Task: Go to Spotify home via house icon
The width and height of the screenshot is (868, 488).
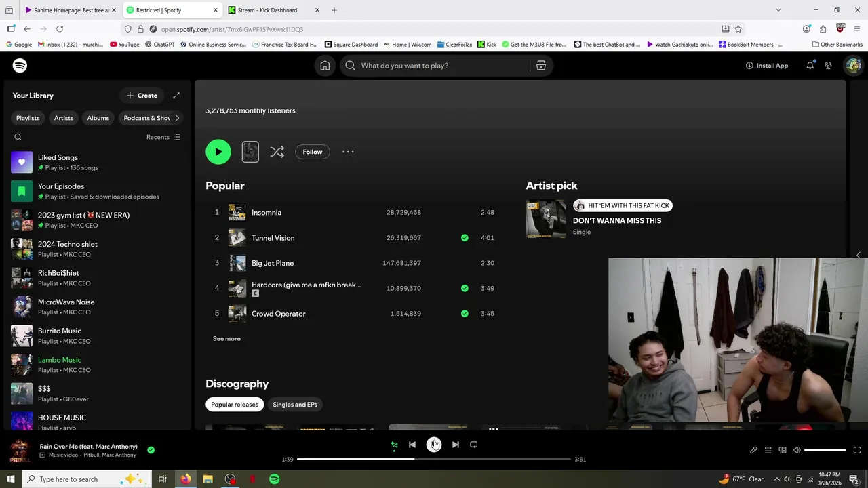Action: click(x=325, y=66)
